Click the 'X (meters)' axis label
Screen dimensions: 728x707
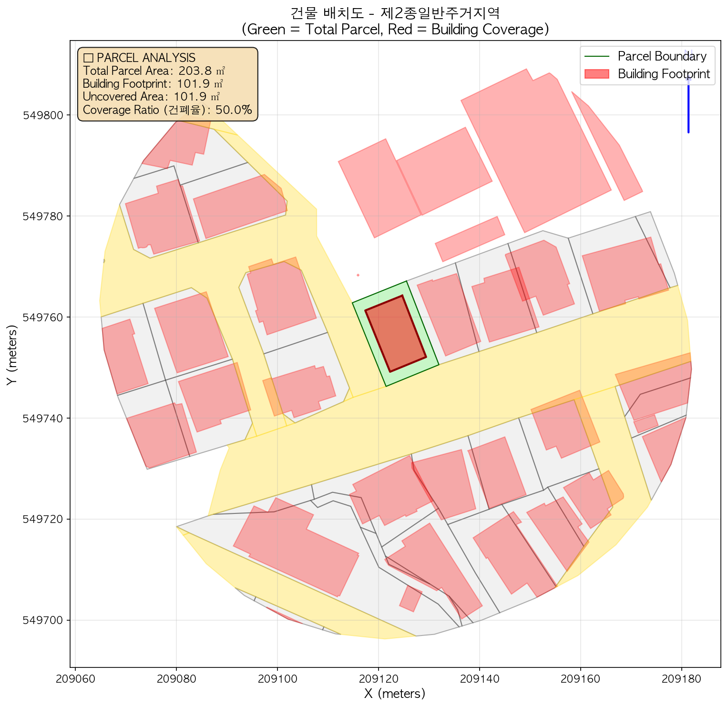pos(395,693)
